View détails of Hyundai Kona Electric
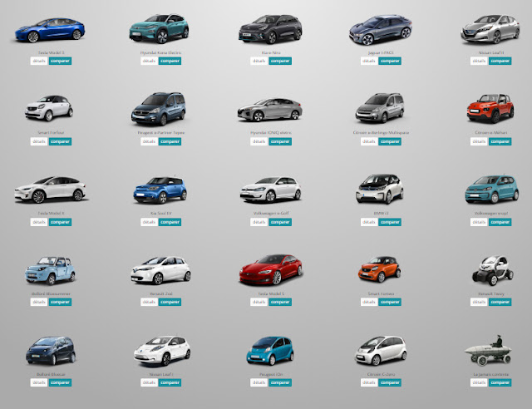Image resolution: width=532 pixels, height=409 pixels. click(149, 61)
